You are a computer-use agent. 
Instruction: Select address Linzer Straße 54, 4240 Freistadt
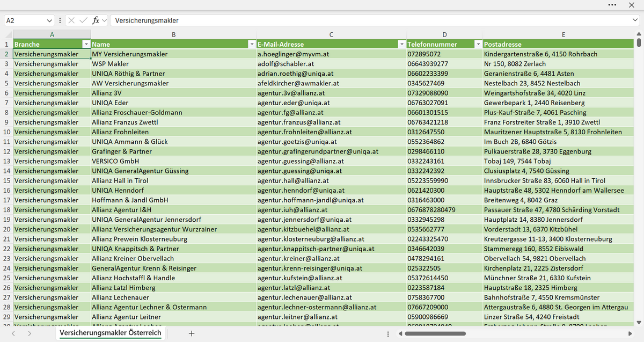[559, 317]
